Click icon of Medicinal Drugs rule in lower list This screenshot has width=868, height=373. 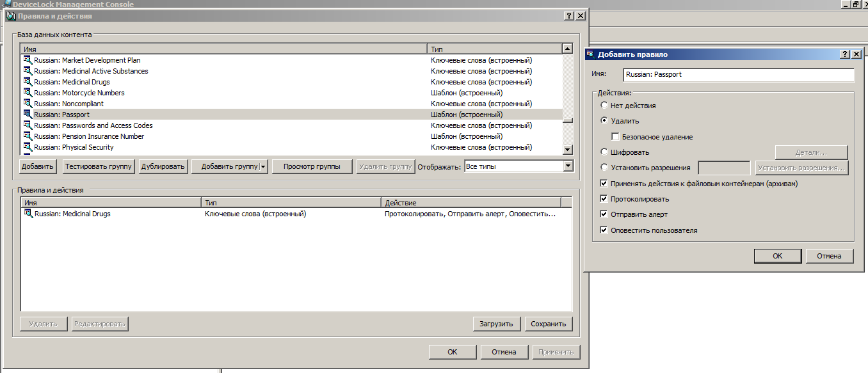[28, 214]
